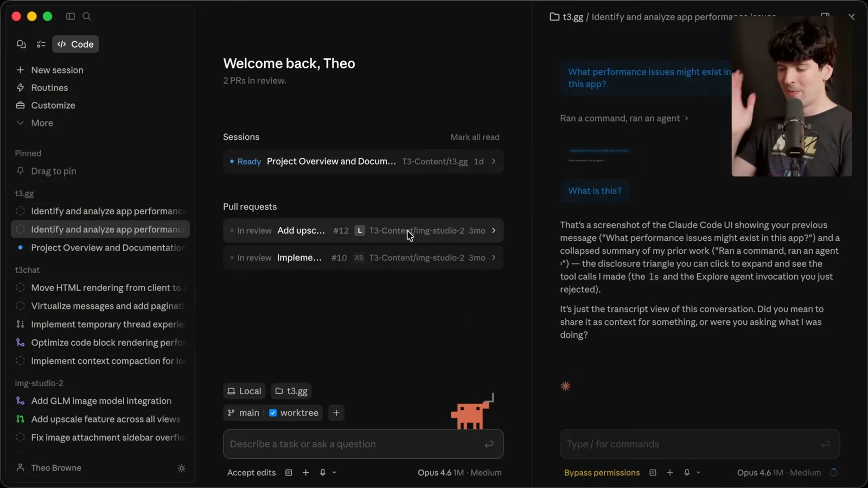Click the branch icon beside Add GLM image

(x=21, y=401)
